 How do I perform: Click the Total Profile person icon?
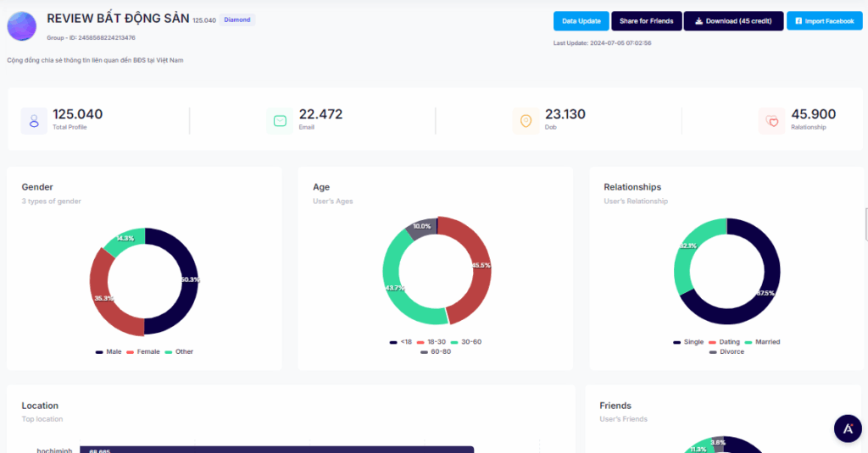pos(35,121)
